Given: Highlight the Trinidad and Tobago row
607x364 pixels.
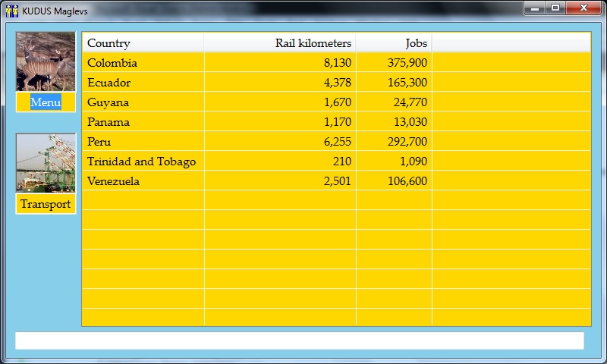Looking at the screenshot, I should pyautogui.click(x=141, y=162).
